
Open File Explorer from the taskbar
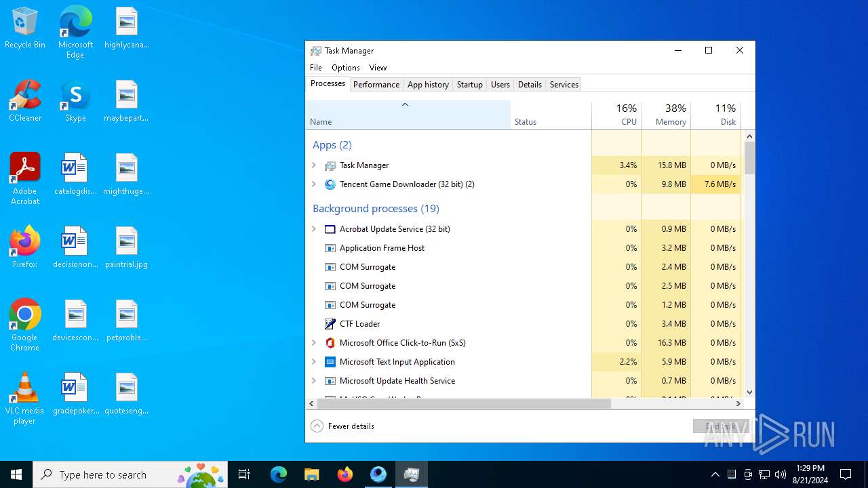click(311, 474)
